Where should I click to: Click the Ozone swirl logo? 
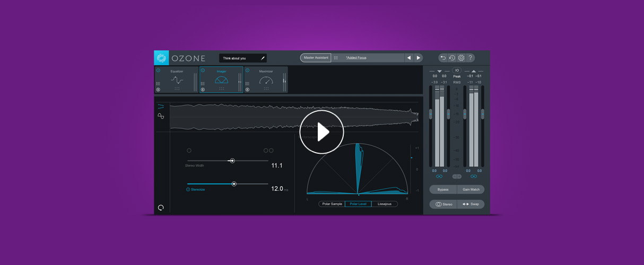click(161, 58)
